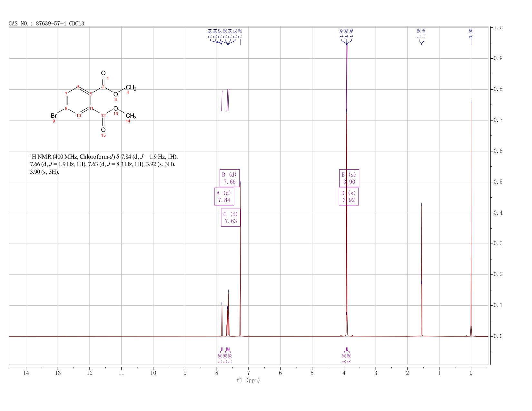Click the ester O atom numbered 13
This screenshot has height=411, width=532.
[115, 109]
